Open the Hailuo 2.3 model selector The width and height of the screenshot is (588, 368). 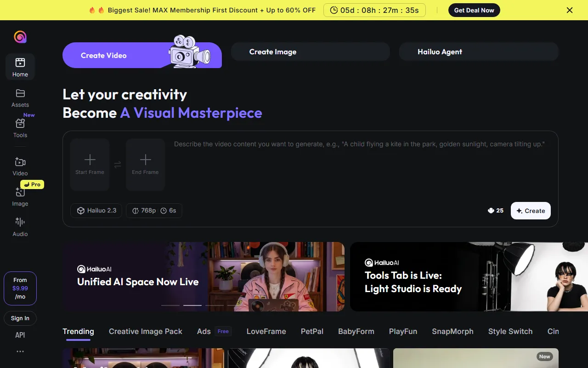(x=96, y=211)
